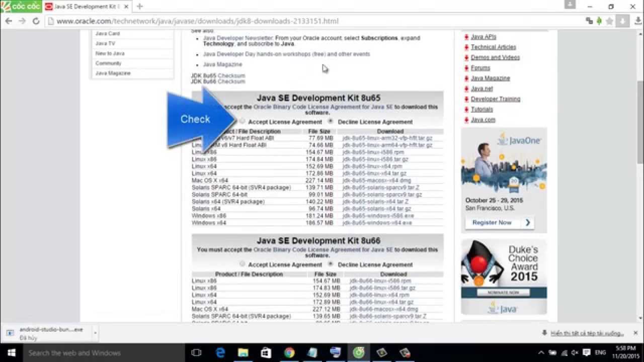
Task: Download jdk-8u66-linux-x64.rpm
Action: 379,295
